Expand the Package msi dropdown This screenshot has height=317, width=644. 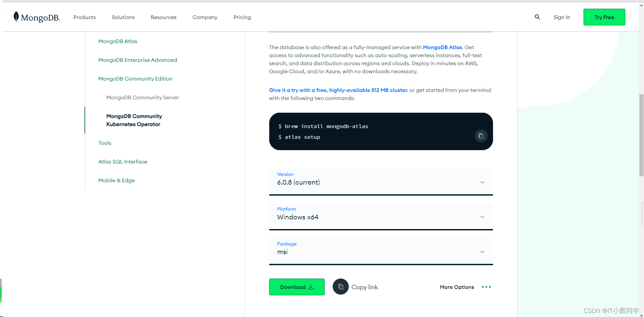(381, 251)
